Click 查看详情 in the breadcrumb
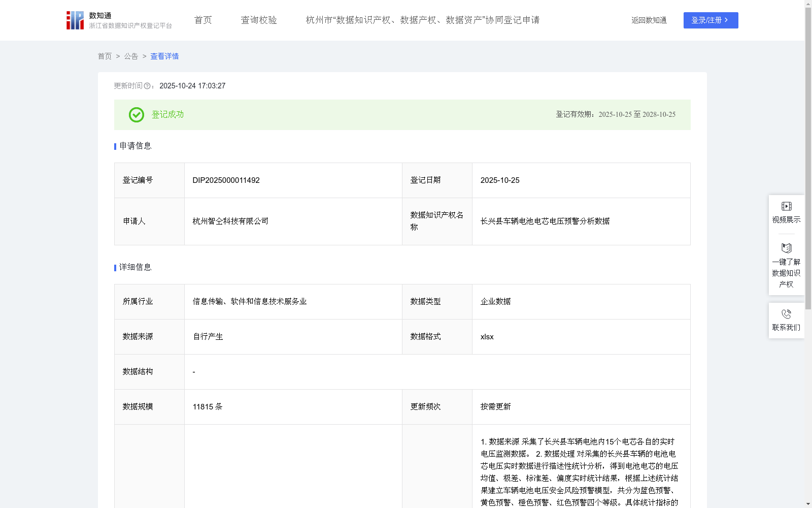 coord(164,56)
